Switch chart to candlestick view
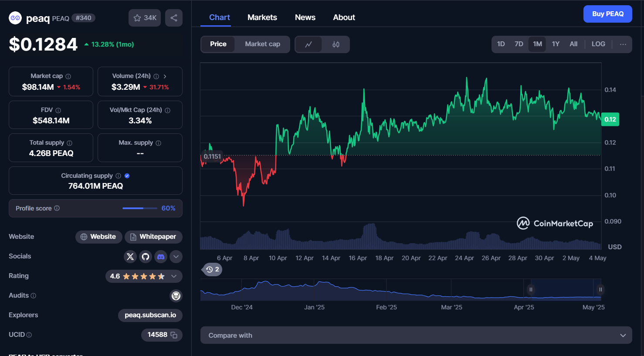The width and height of the screenshot is (644, 356). [336, 44]
